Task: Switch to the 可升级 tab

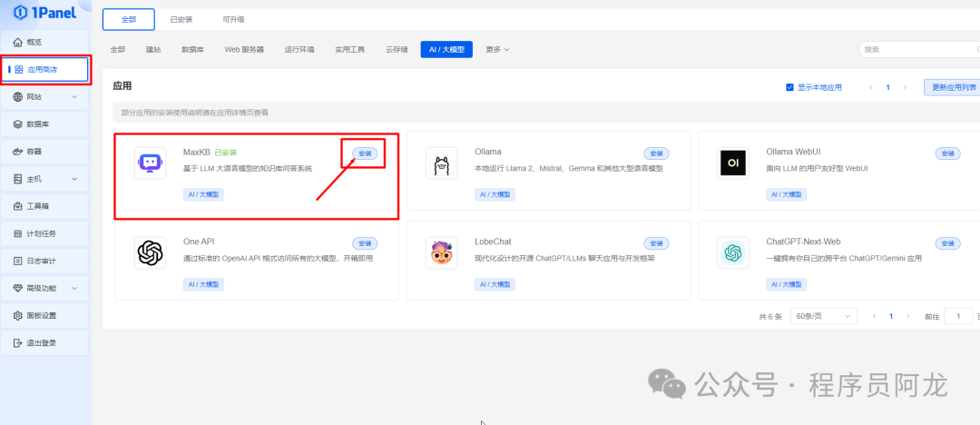Action: point(234,19)
